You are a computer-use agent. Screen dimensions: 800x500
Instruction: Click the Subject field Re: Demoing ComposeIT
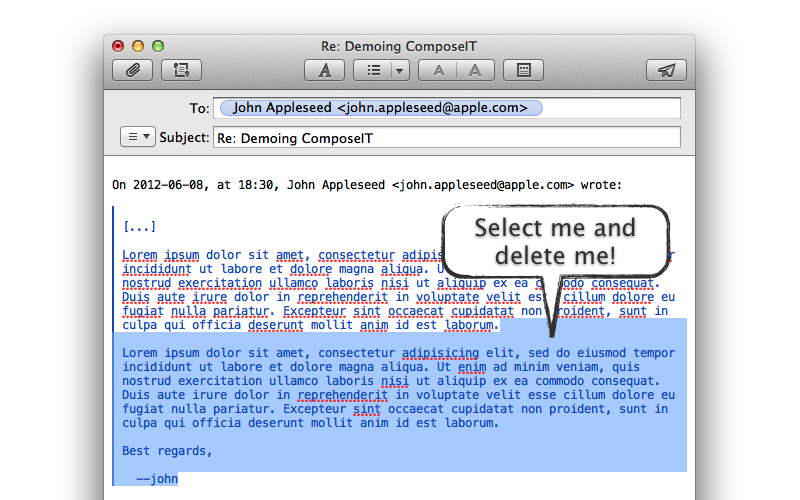coord(447,138)
